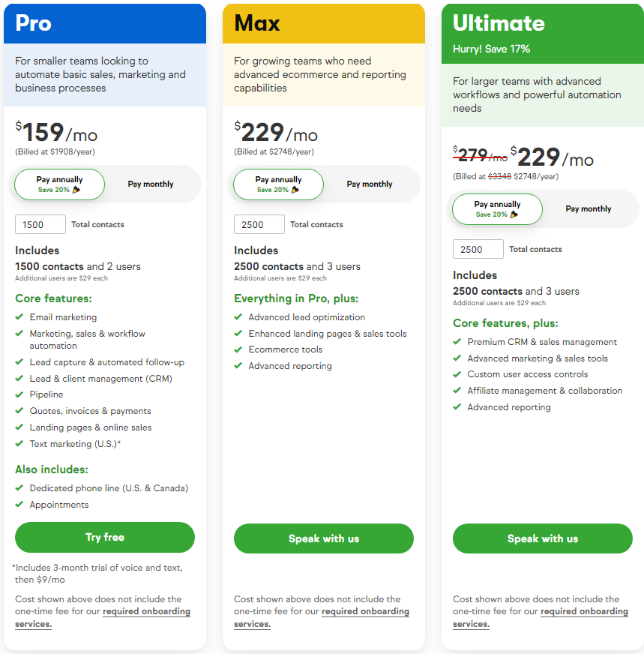Switch Max plan to Pay monthly

pos(370,184)
